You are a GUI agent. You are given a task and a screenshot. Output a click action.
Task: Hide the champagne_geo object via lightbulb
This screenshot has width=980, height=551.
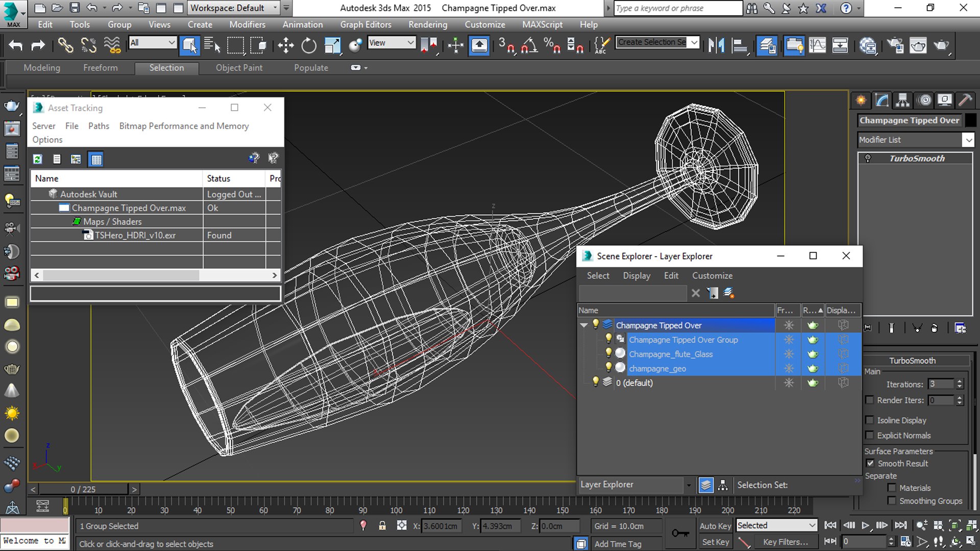coord(608,367)
